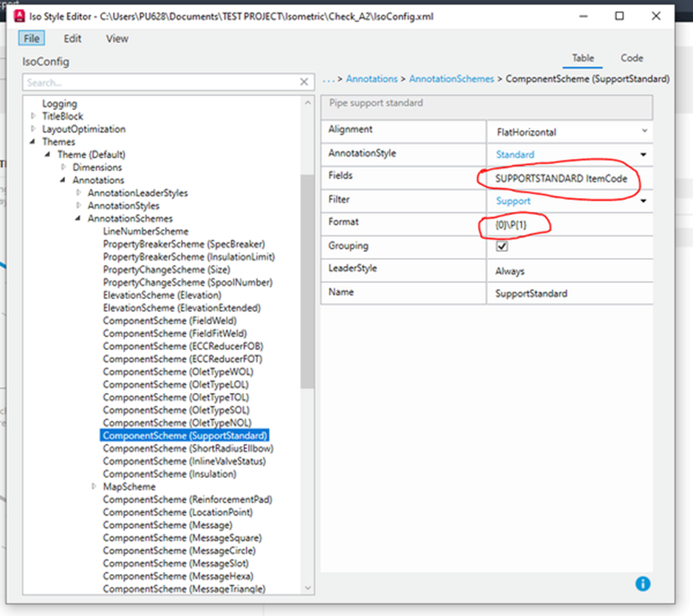Screen dimensions: 693x616
Task: Edit the Name field SupportStandard
Action: click(x=570, y=293)
